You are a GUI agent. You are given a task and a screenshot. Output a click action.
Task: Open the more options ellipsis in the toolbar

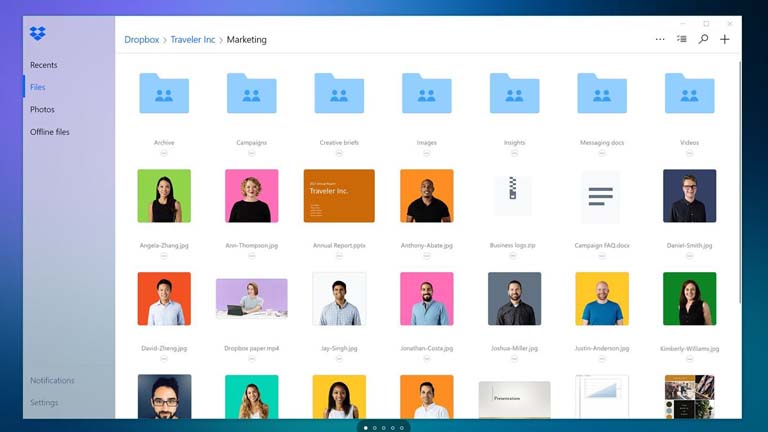point(660,39)
